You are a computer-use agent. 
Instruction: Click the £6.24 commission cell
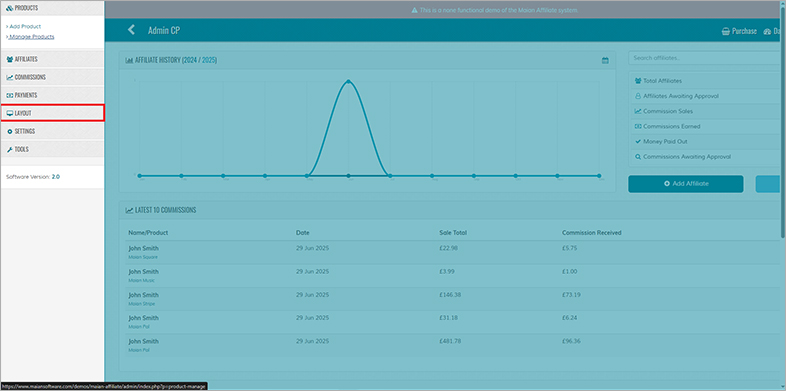pyautogui.click(x=570, y=318)
